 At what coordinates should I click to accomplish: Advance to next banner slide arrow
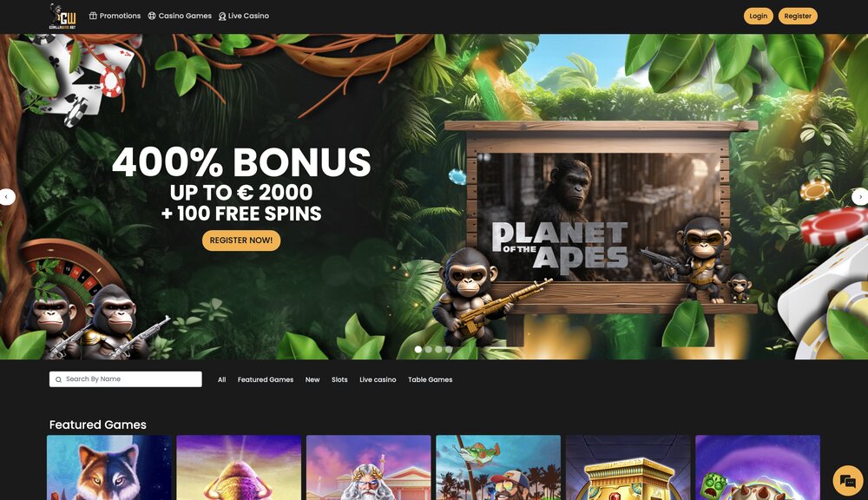(860, 197)
